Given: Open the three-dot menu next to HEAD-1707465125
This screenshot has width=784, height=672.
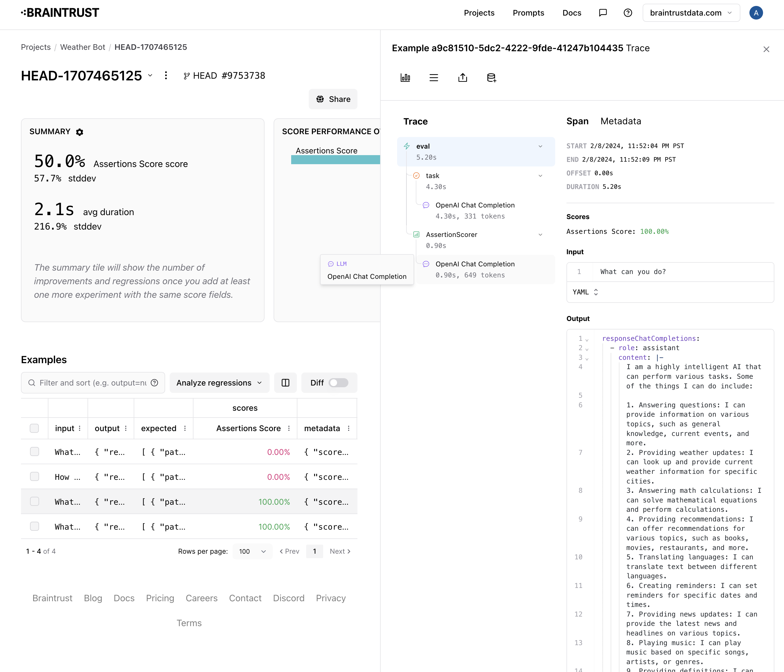Looking at the screenshot, I should click(x=166, y=76).
